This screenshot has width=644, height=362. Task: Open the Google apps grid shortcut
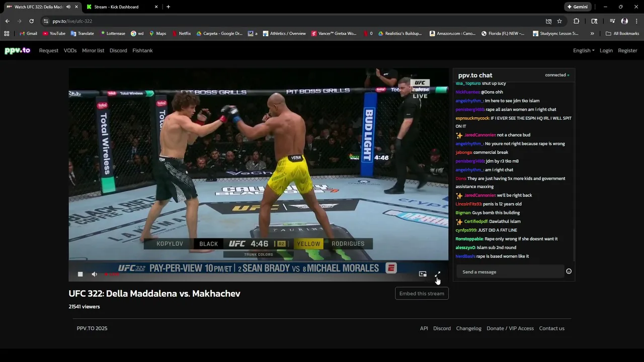pos(7,34)
